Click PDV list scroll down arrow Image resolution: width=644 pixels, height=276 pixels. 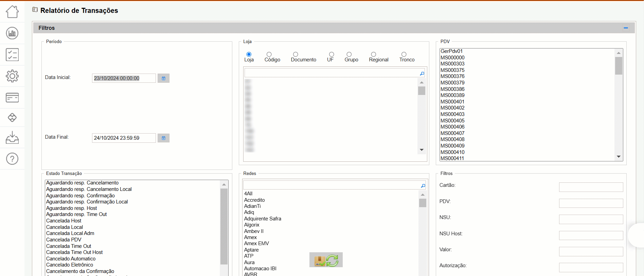click(x=619, y=157)
